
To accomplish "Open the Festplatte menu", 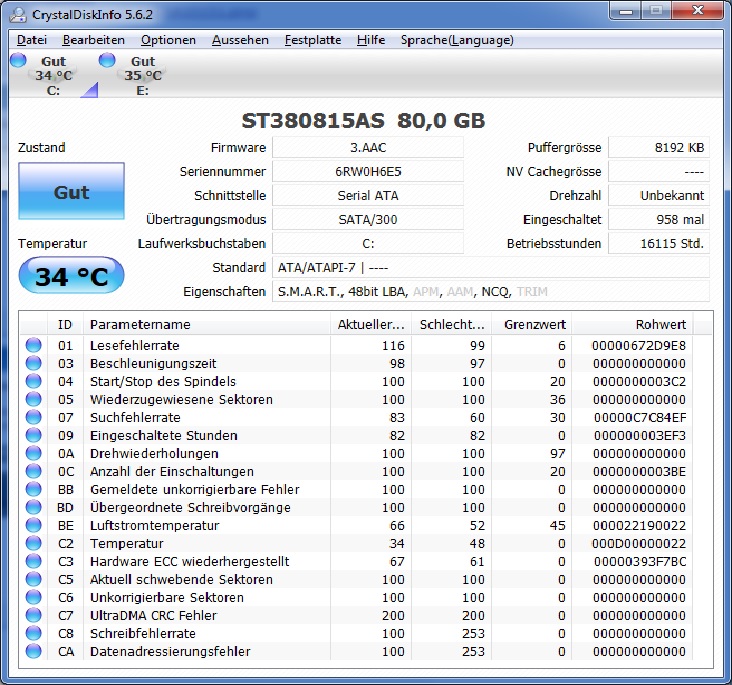I will [x=313, y=40].
